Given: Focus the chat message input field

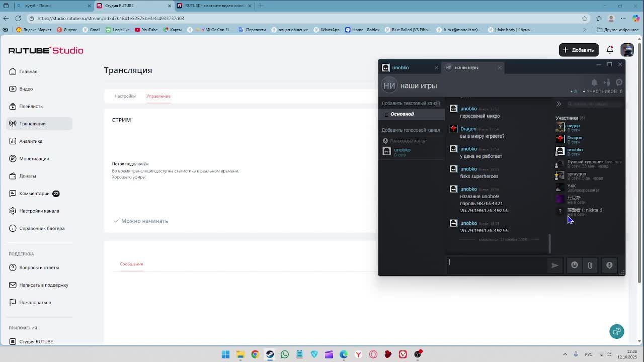Looking at the screenshot, I should tap(497, 265).
